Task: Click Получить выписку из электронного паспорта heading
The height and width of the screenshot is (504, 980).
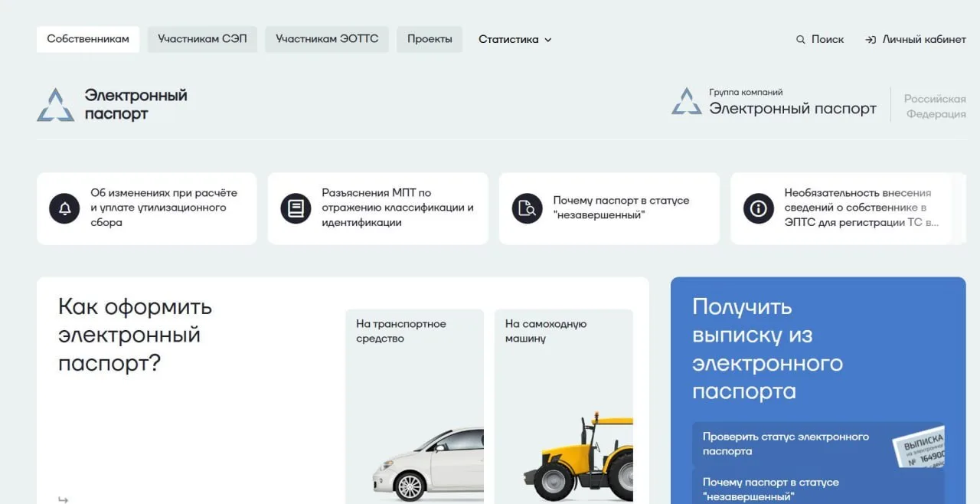Action: point(767,349)
